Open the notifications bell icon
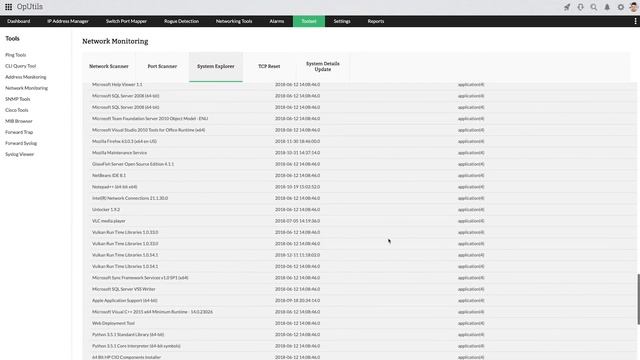This screenshot has height=360, width=640. 607,7
